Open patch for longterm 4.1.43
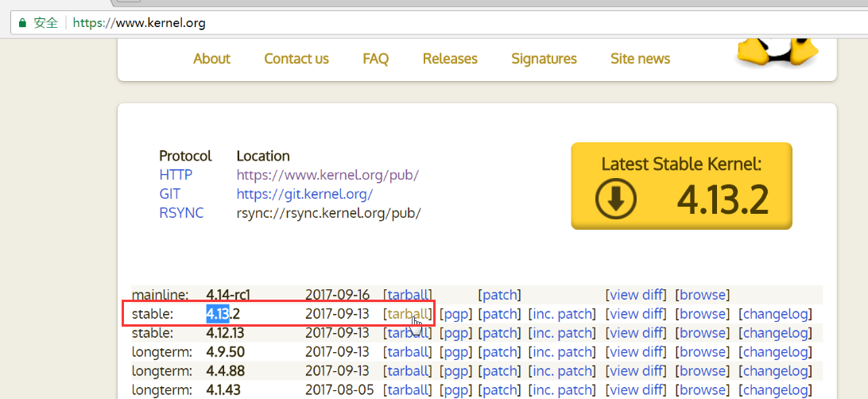 point(500,389)
